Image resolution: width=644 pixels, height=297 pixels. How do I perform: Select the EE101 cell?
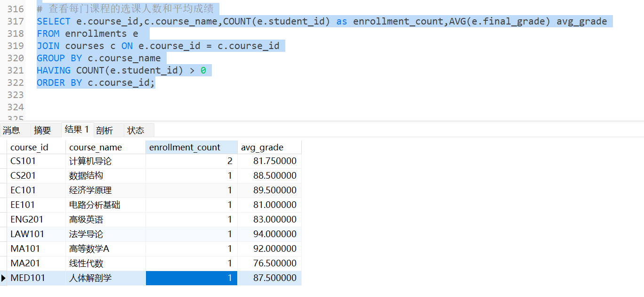pos(36,205)
